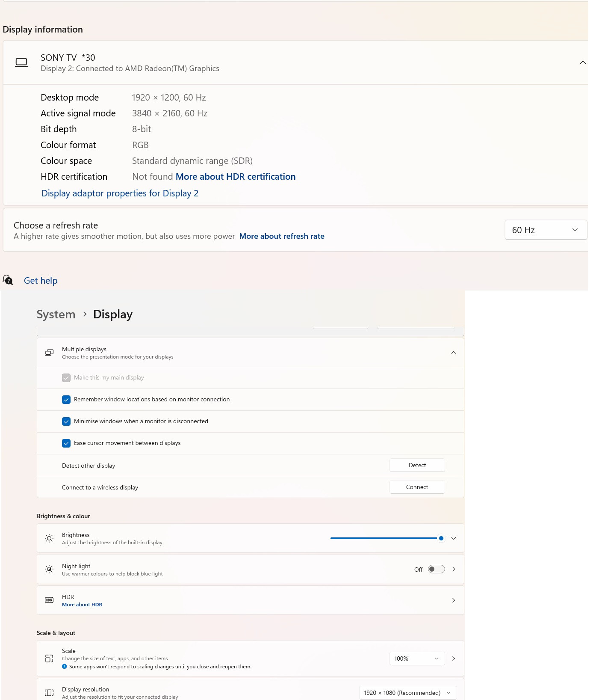Uncheck Remember window locations checkbox
This screenshot has height=700, width=590.
coord(66,400)
